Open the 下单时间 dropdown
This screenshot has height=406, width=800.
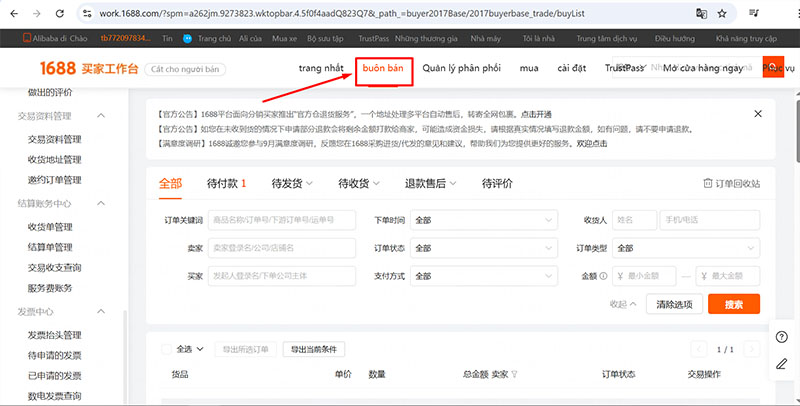pos(484,220)
